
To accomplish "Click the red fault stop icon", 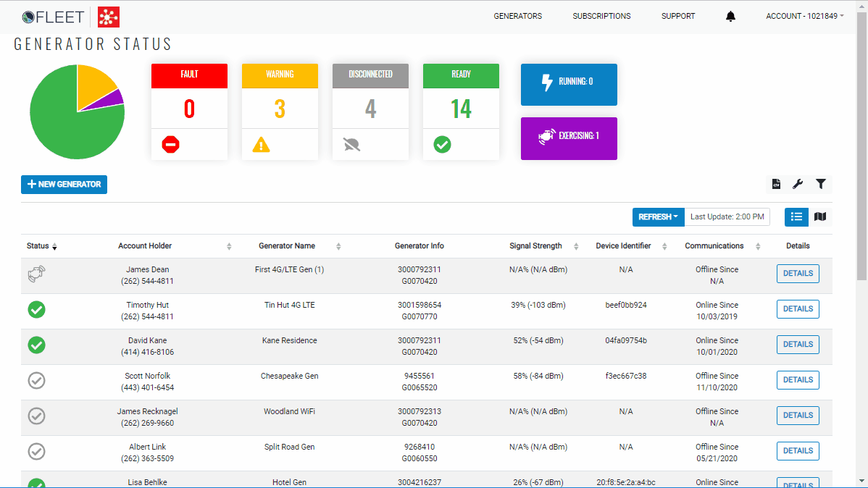I will 170,145.
